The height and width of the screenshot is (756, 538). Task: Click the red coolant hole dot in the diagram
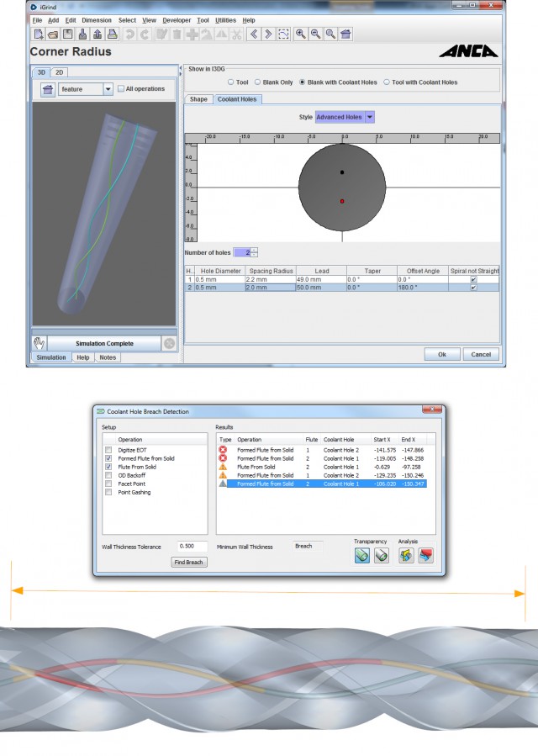pos(342,201)
